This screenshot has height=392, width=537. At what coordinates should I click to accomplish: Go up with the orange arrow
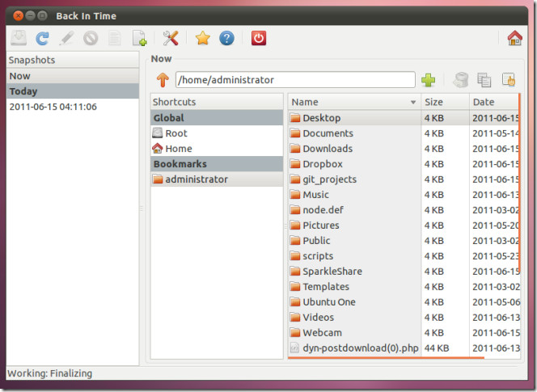pyautogui.click(x=163, y=80)
